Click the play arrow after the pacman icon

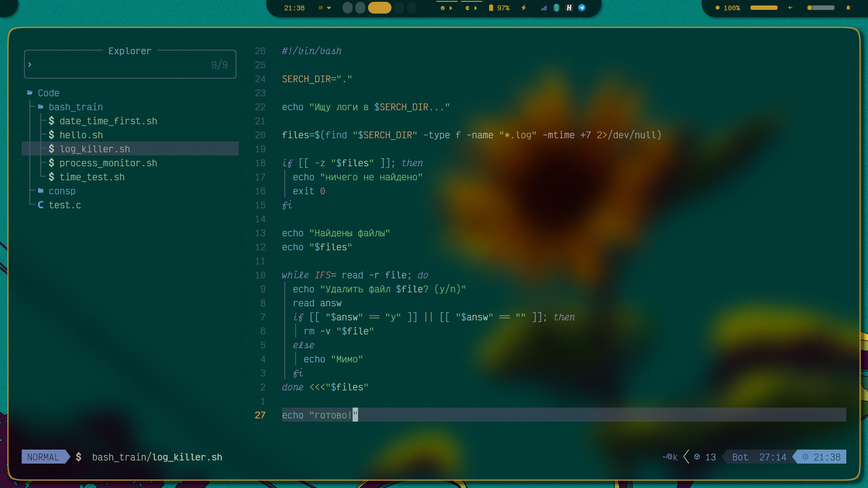(x=476, y=8)
